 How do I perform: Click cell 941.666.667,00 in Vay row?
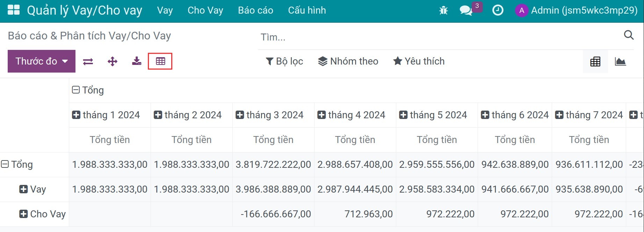tap(515, 189)
